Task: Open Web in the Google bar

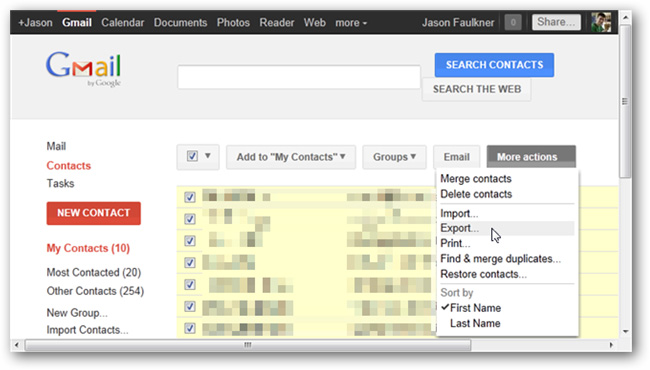Action: (x=315, y=22)
